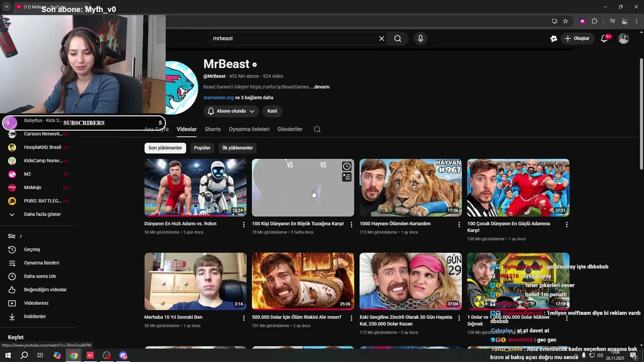The height and width of the screenshot is (362, 644).
Task: Click the install app icon in address bar
Action: click(554, 21)
